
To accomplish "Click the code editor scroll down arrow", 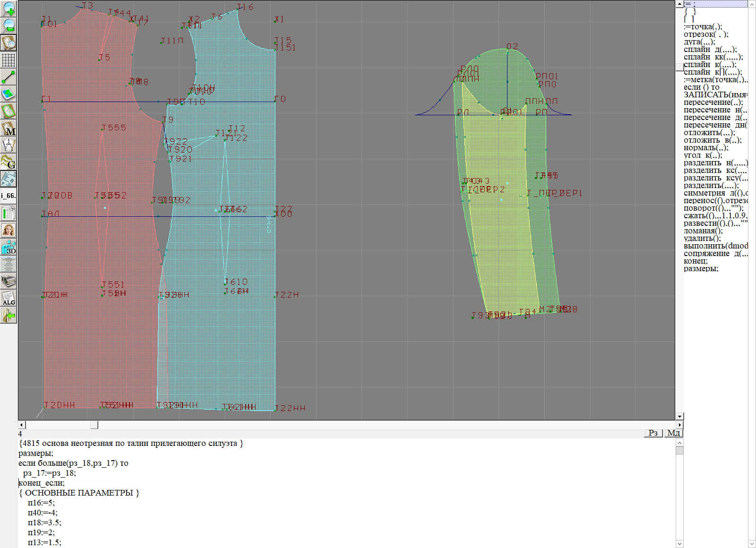I will tap(679, 543).
